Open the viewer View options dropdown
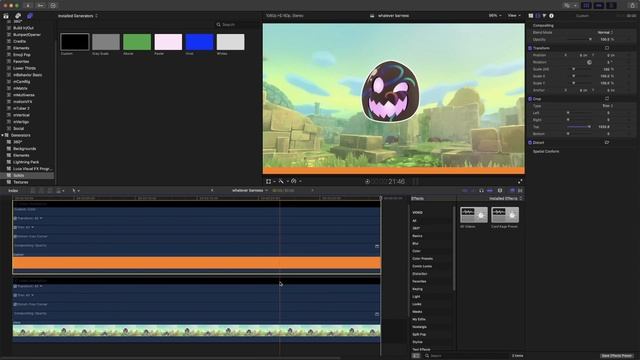The height and width of the screenshot is (360, 640). (x=514, y=16)
